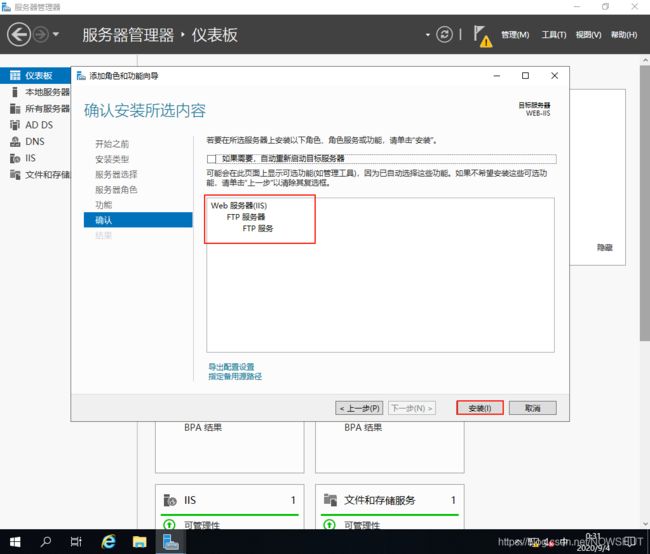Launch Internet Explorer from the taskbar

[109, 542]
